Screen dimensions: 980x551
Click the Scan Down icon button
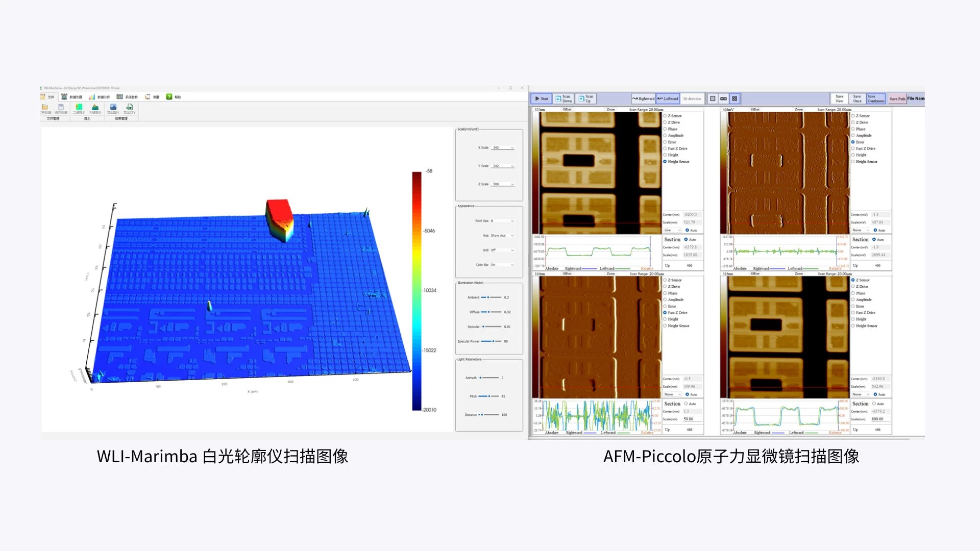(x=564, y=98)
